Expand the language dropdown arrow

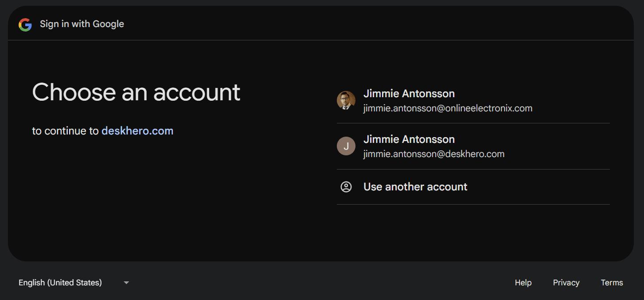pyautogui.click(x=126, y=283)
